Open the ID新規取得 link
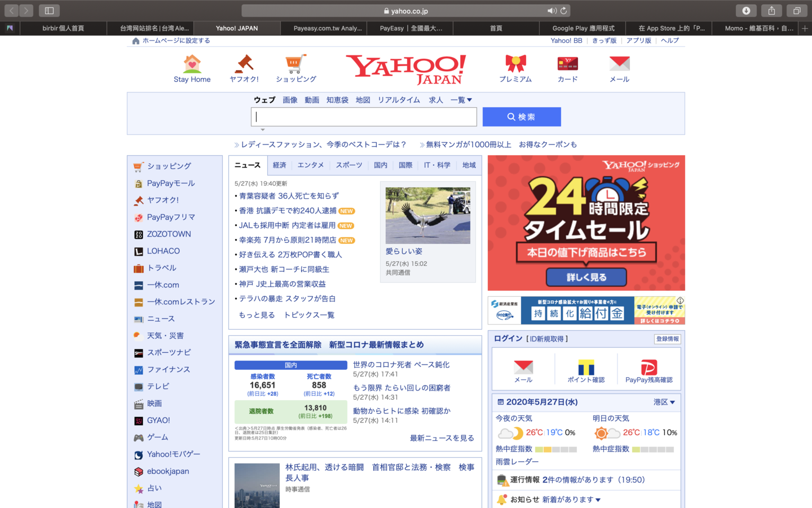Viewport: 812px width, 508px height. coord(546,339)
